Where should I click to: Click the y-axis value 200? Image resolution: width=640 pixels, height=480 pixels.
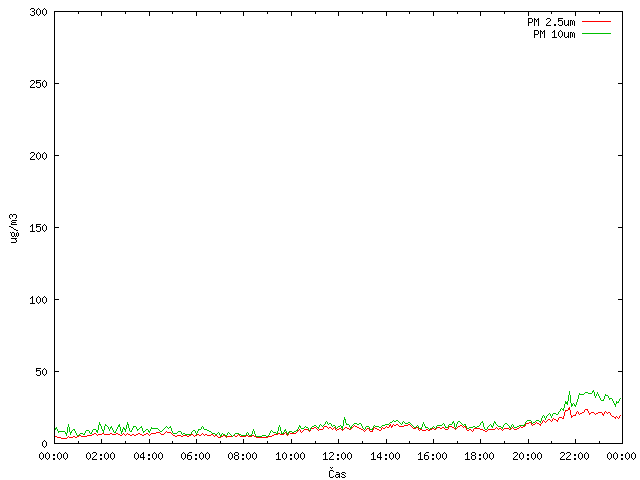pyautogui.click(x=38, y=156)
